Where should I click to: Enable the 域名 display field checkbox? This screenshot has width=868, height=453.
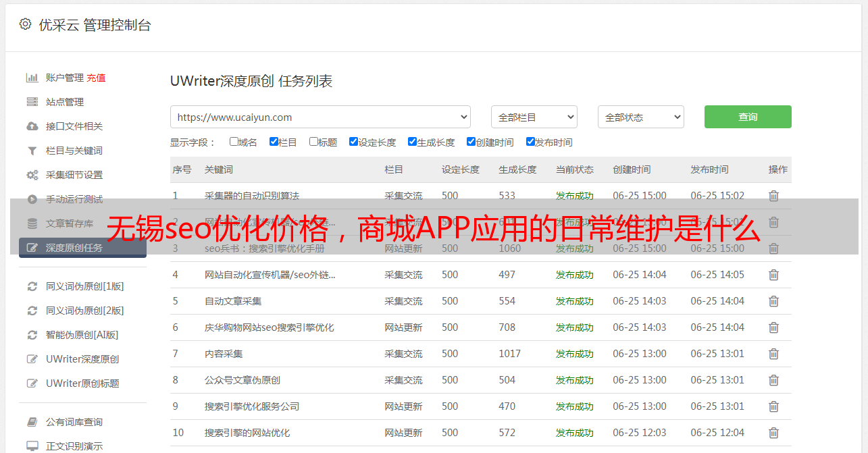pyautogui.click(x=234, y=142)
